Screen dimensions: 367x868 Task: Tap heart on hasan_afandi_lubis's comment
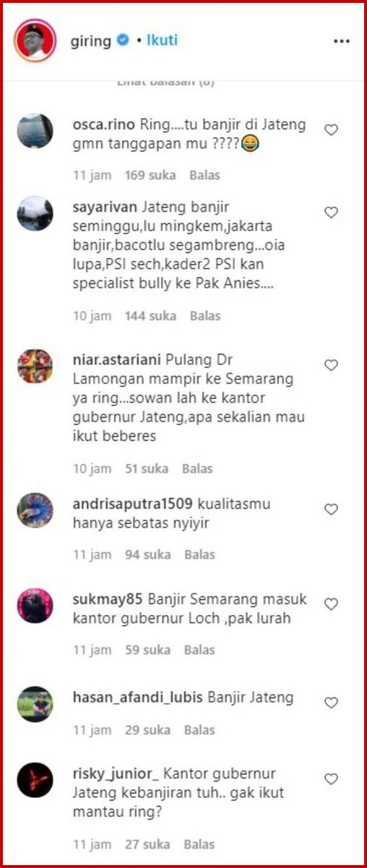click(x=331, y=702)
